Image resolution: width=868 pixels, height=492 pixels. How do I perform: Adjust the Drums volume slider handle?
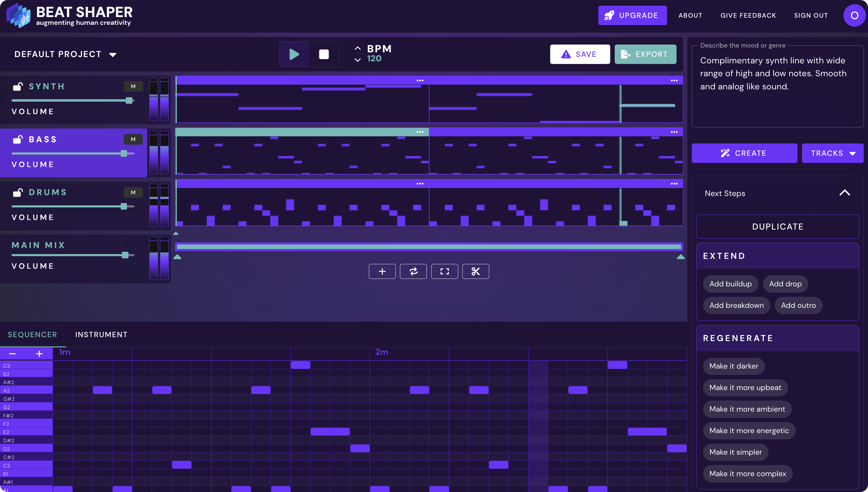point(124,206)
